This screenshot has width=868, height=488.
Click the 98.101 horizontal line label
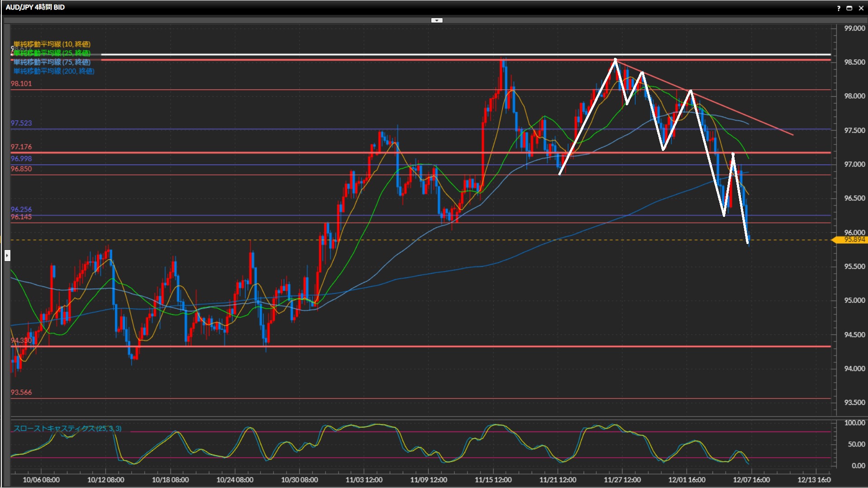21,84
